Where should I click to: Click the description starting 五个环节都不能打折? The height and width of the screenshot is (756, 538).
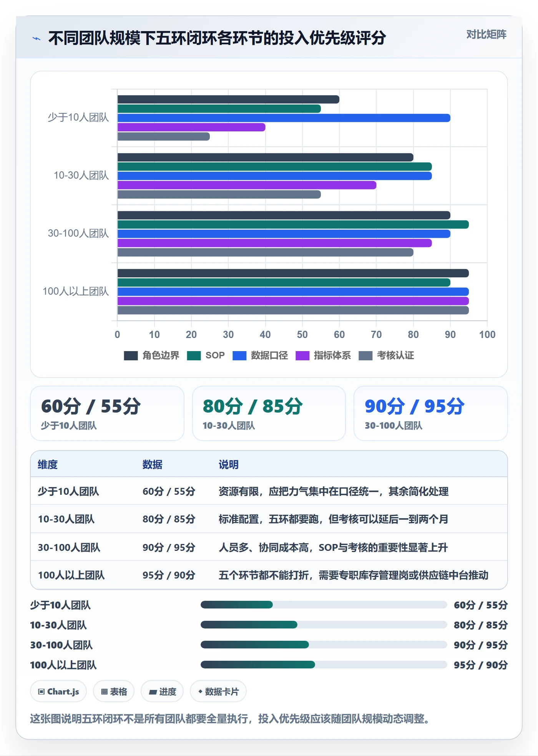[x=354, y=575]
